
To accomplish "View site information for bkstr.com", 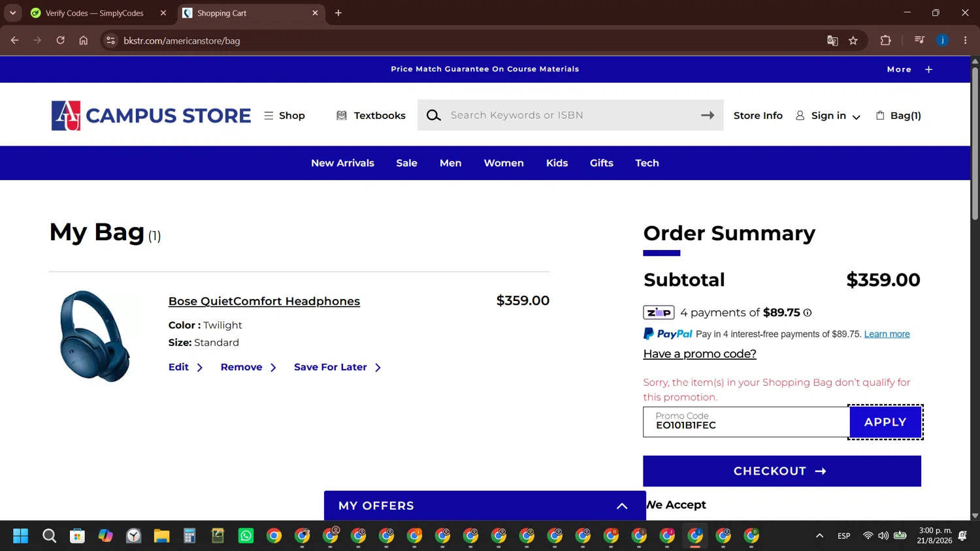I will tap(111, 40).
